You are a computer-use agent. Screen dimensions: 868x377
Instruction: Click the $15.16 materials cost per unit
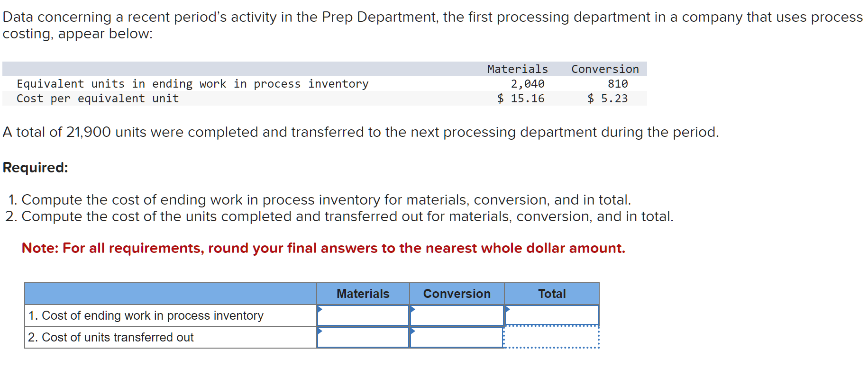(x=521, y=99)
